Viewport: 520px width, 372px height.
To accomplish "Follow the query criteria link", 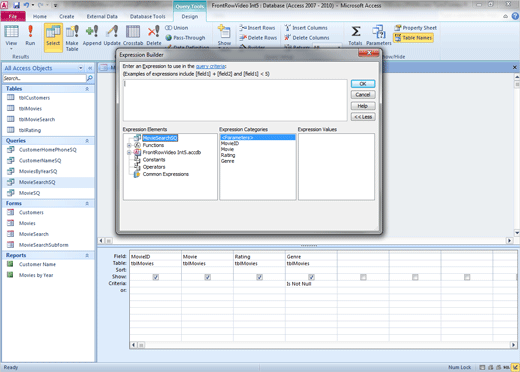I will coord(211,66).
